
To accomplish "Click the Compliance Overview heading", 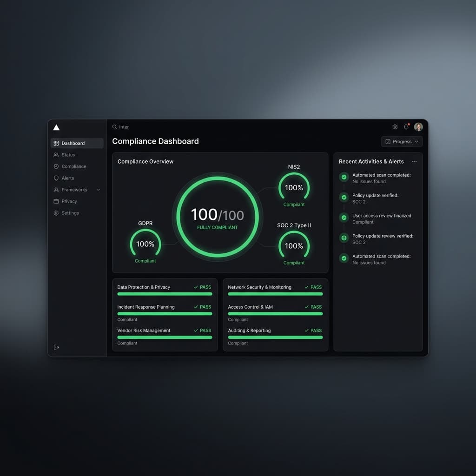I will click(x=145, y=162).
